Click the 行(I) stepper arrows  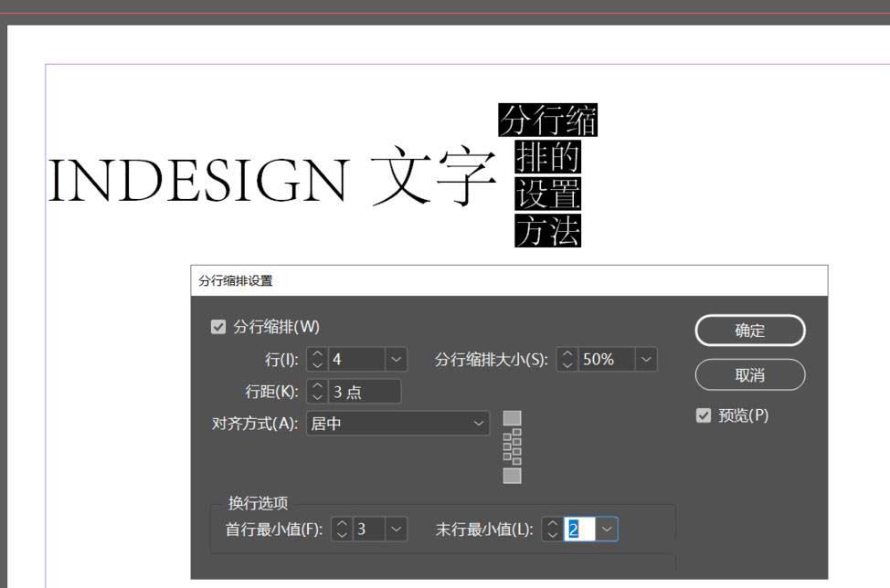[317, 360]
